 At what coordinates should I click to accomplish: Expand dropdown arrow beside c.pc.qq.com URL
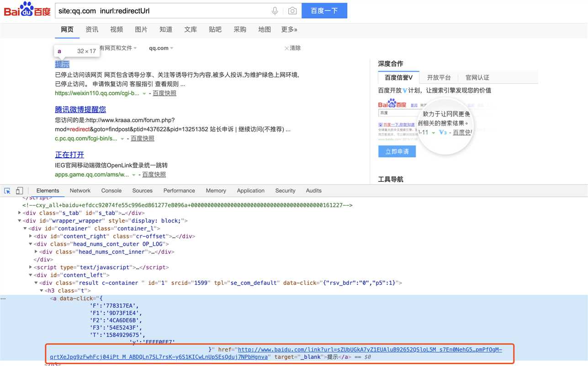coord(122,139)
